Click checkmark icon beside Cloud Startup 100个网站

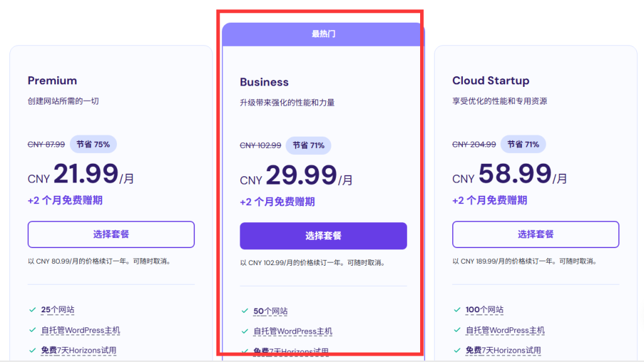pos(457,310)
